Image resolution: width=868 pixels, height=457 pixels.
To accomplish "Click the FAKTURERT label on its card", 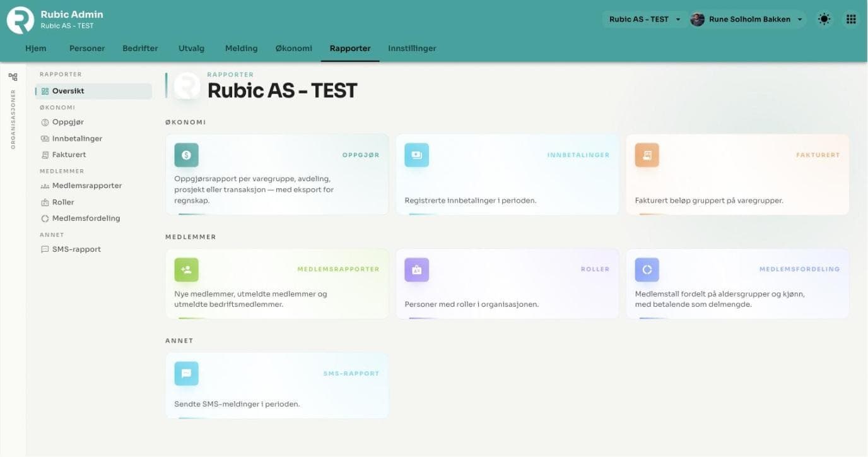I will [818, 155].
